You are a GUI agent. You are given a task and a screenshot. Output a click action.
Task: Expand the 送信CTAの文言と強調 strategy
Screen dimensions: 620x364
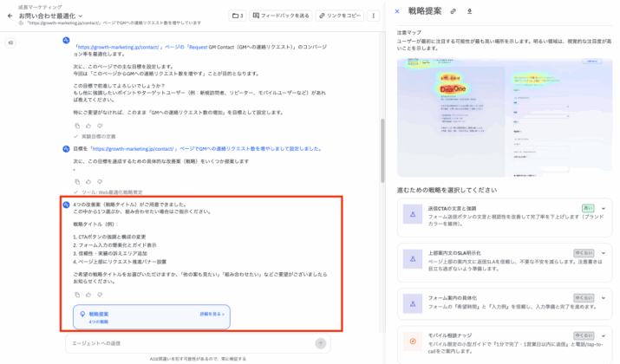click(604, 208)
